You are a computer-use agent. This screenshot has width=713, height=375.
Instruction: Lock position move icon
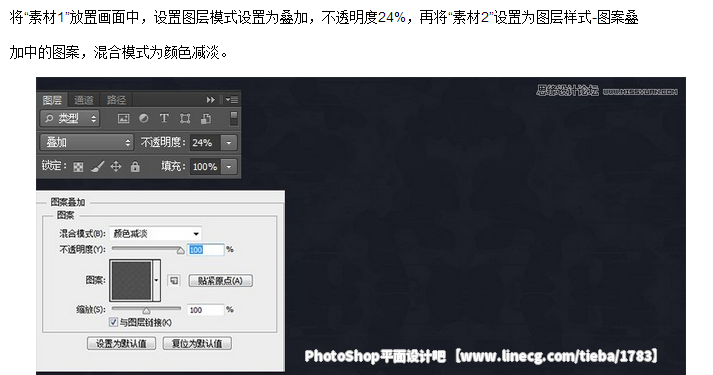116,166
